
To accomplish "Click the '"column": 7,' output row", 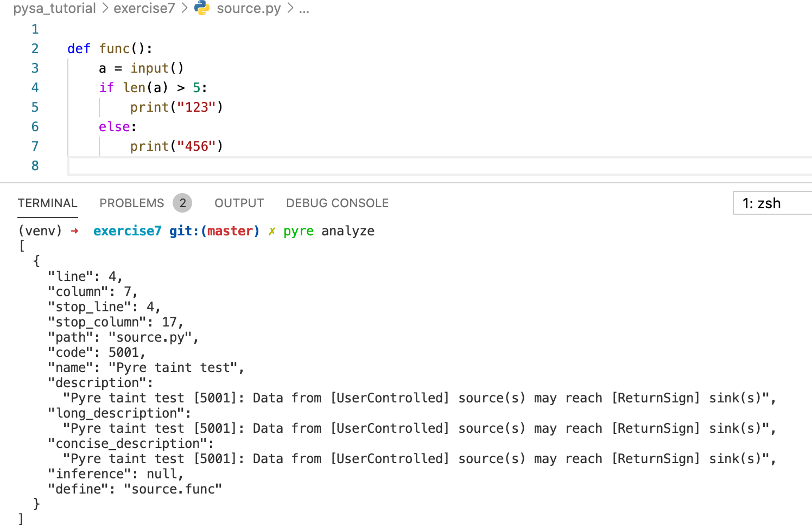I will (x=93, y=292).
